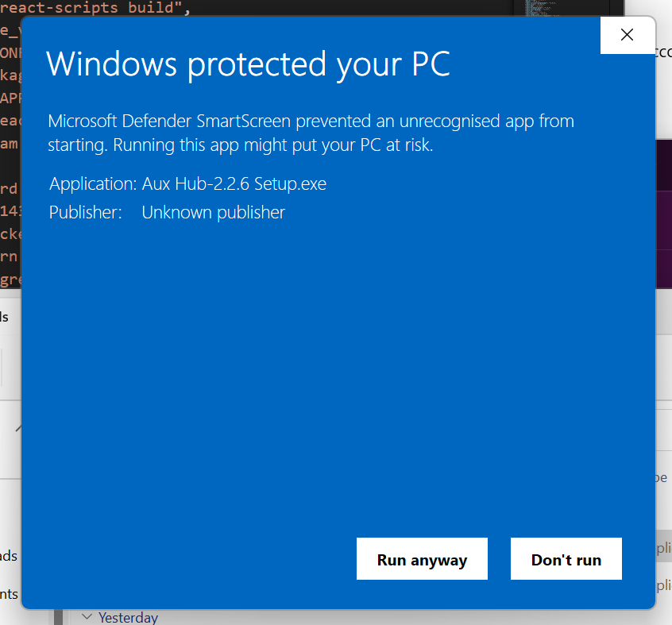The height and width of the screenshot is (625, 672).
Task: Click the 'Publisher:' label
Action: coord(85,213)
